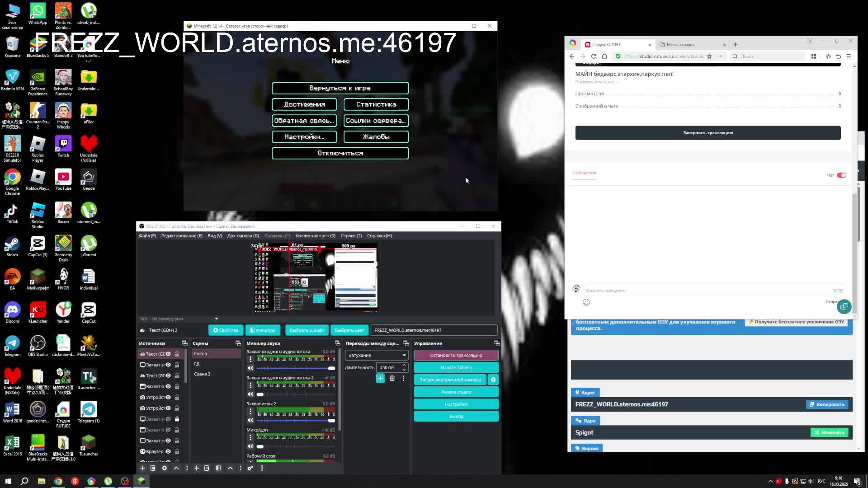Open the По размеру окна preview zoom dropdown
868x488 pixels.
(184, 319)
